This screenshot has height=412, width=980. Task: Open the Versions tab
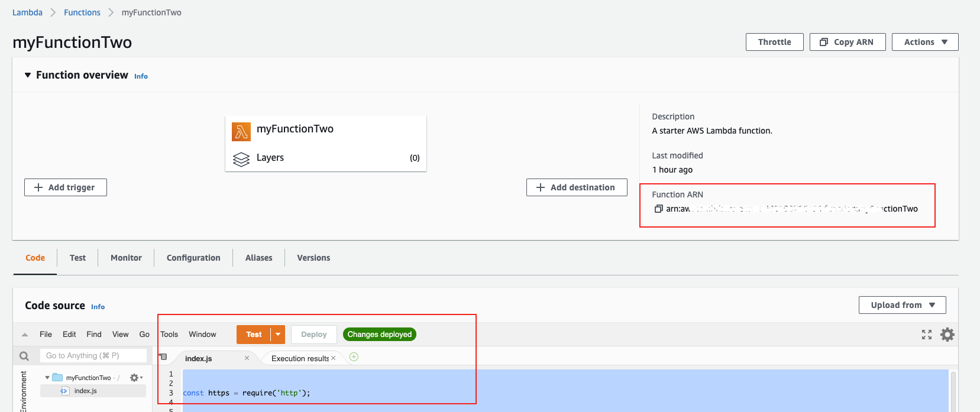click(313, 258)
